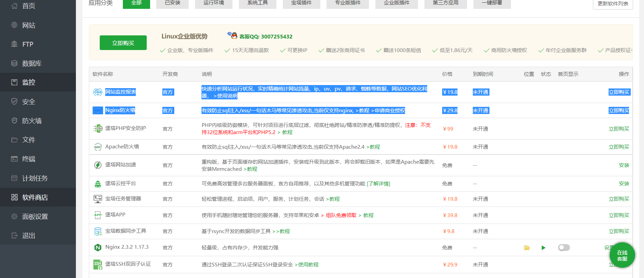Click the green play status icon for Nginx
This screenshot has width=644, height=278.
coord(543,248)
